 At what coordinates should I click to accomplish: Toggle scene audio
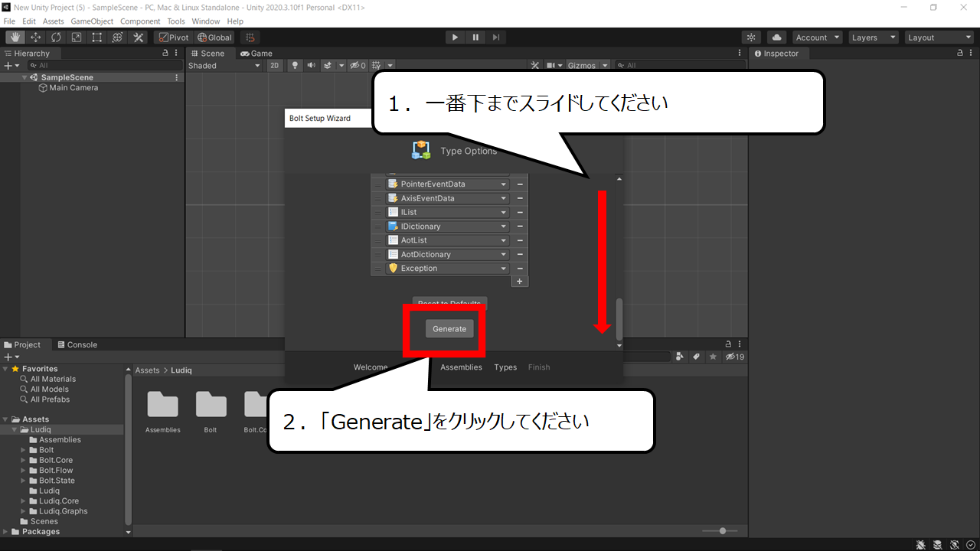tap(312, 66)
